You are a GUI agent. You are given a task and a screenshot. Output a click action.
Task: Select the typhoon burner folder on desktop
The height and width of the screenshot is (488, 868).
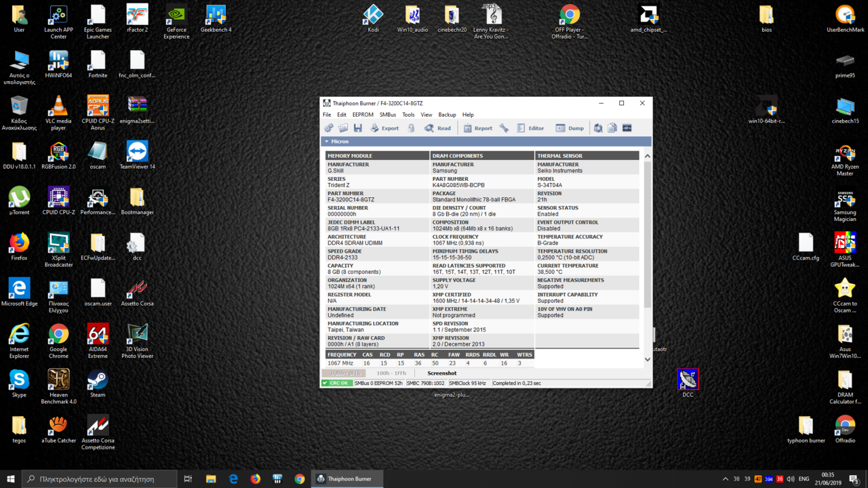[806, 429]
